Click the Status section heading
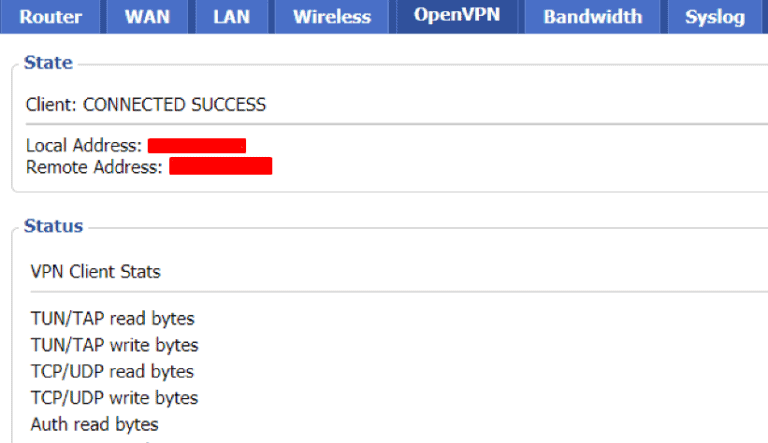This screenshot has width=768, height=443. tap(53, 226)
